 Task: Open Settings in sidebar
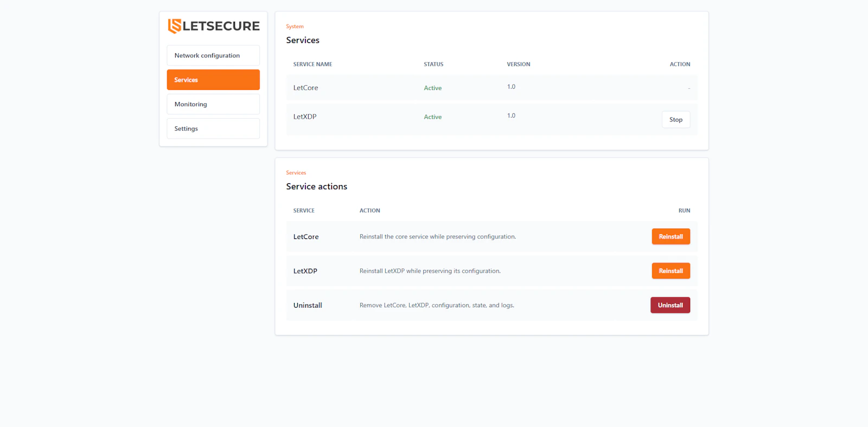[213, 128]
